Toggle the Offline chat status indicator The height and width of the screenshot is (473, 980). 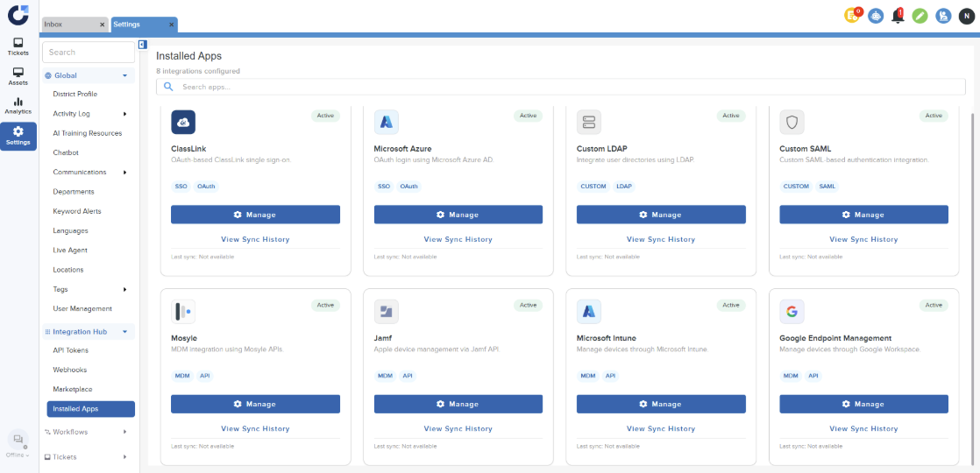[x=18, y=444]
